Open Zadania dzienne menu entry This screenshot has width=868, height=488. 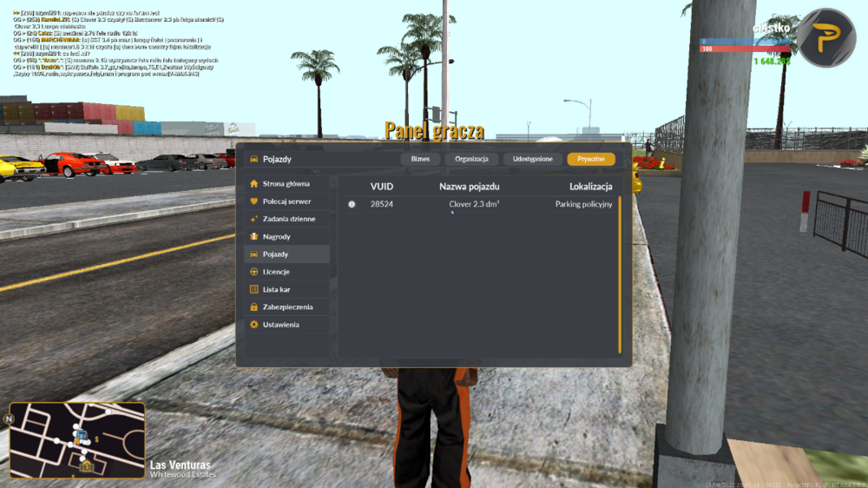pyautogui.click(x=287, y=219)
